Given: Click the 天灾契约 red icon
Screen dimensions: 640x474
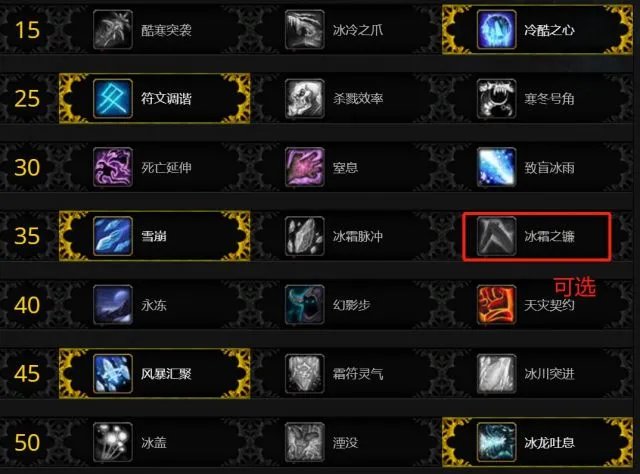Looking at the screenshot, I should [496, 305].
